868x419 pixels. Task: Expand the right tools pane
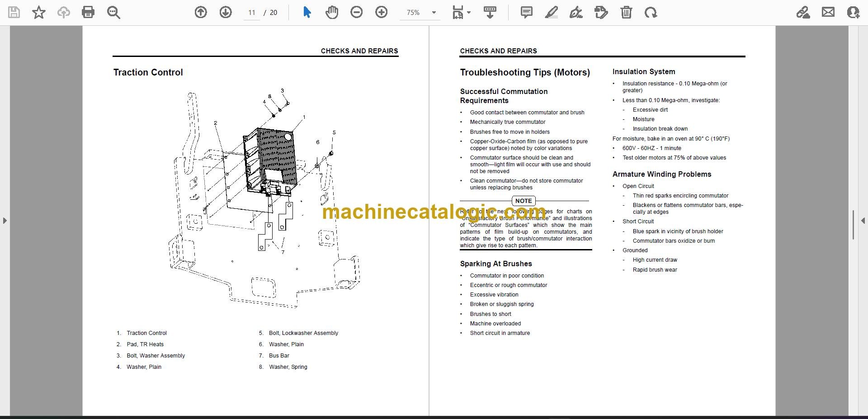click(x=863, y=221)
